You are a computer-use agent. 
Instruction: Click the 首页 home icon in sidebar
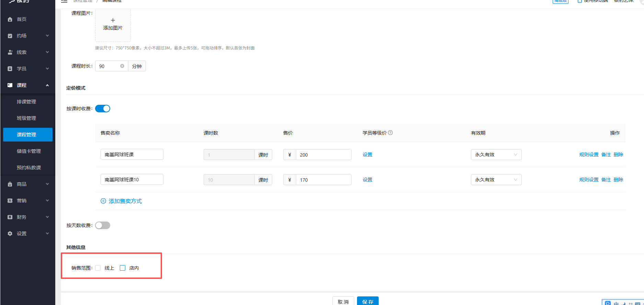[10, 19]
